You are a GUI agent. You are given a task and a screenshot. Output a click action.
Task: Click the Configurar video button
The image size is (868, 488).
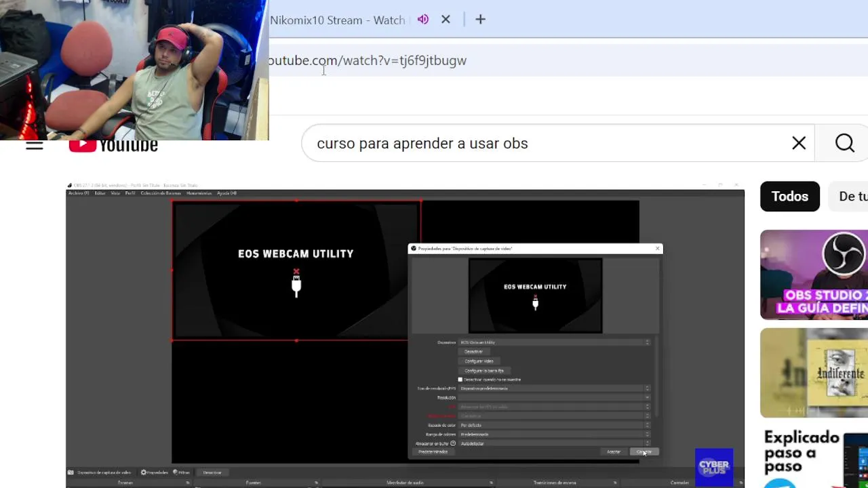479,361
